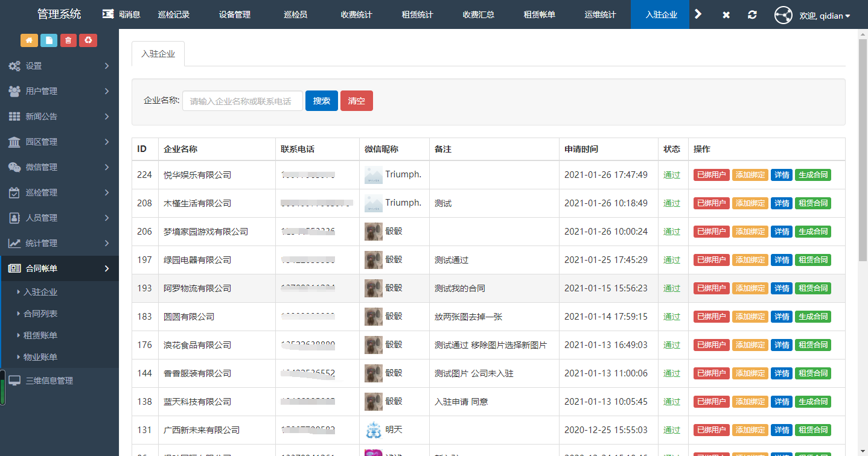The image size is (868, 456).
Task: Select the 入驻企业 tab above the search panel
Action: click(158, 54)
